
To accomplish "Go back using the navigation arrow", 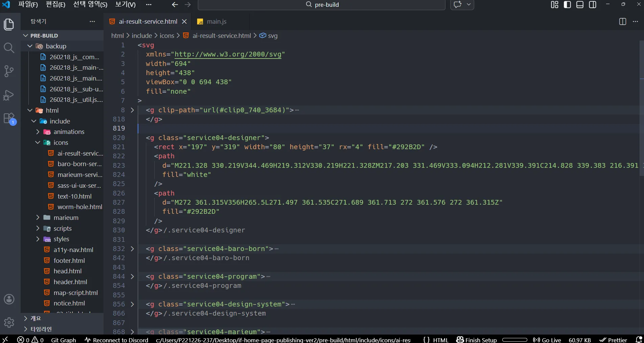I will 175,5.
